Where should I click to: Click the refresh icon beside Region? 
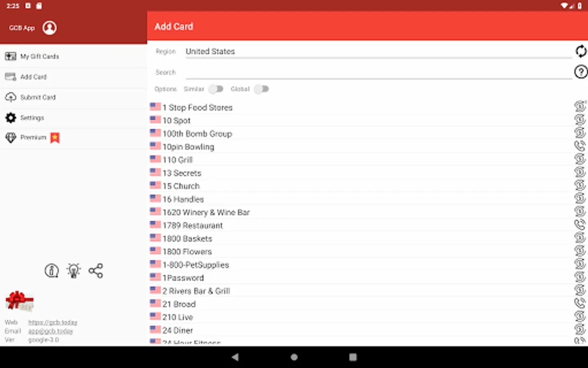pos(581,52)
